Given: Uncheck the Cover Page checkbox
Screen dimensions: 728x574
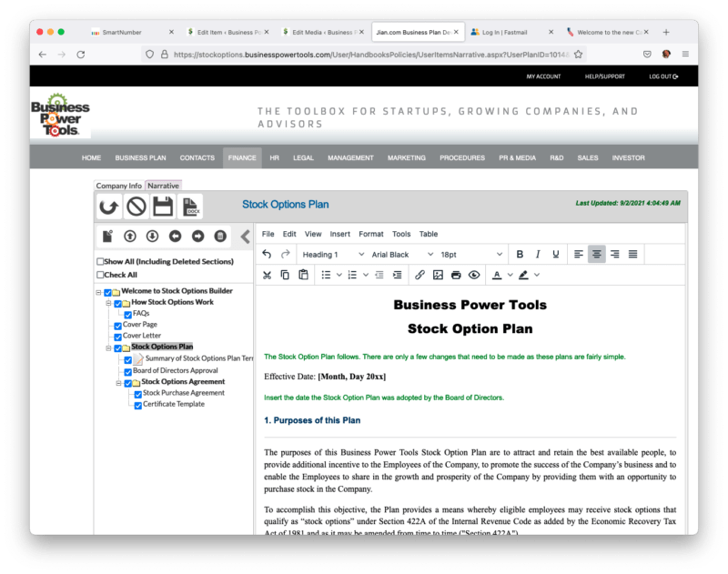Looking at the screenshot, I should [118, 326].
